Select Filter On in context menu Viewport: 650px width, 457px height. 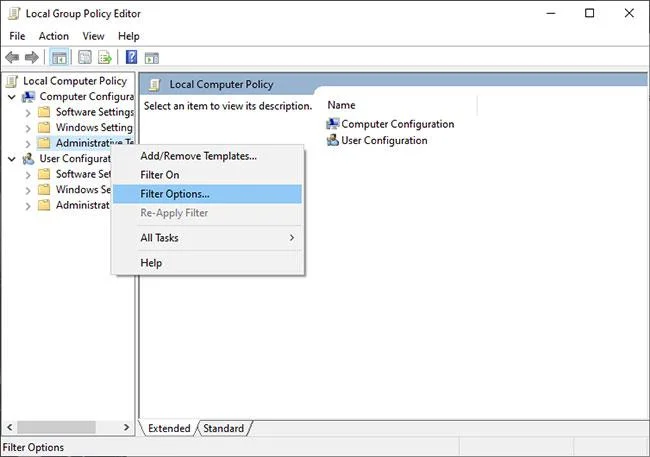(207, 175)
